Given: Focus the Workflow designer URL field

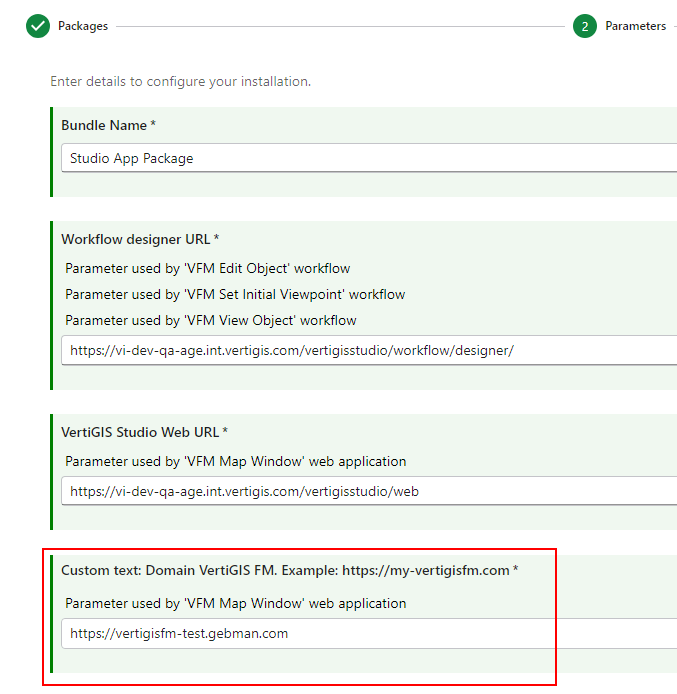Looking at the screenshot, I should tap(368, 351).
